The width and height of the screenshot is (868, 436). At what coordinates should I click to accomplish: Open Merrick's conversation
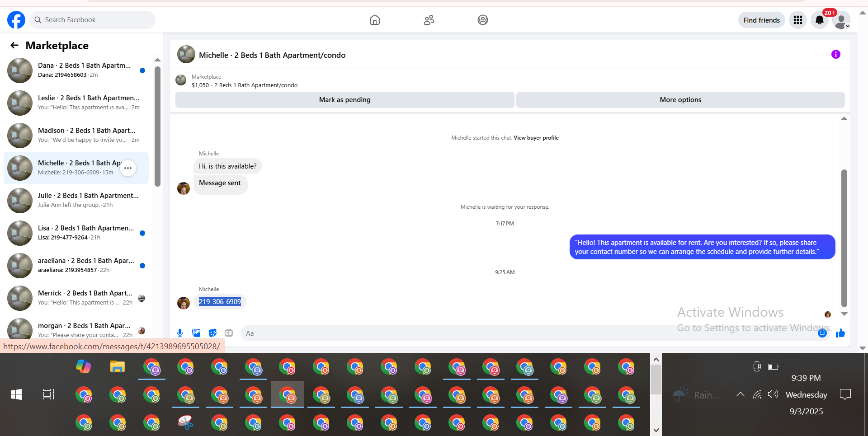click(x=76, y=298)
